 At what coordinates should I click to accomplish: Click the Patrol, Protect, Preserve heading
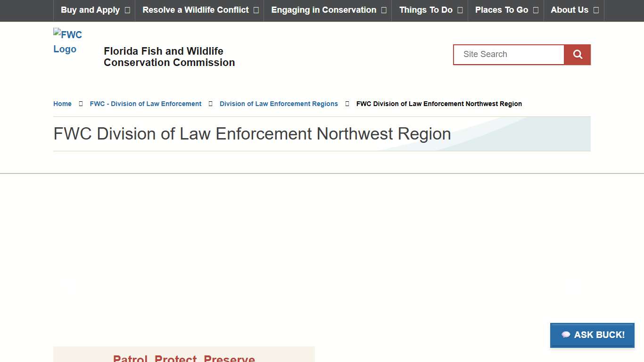click(184, 358)
